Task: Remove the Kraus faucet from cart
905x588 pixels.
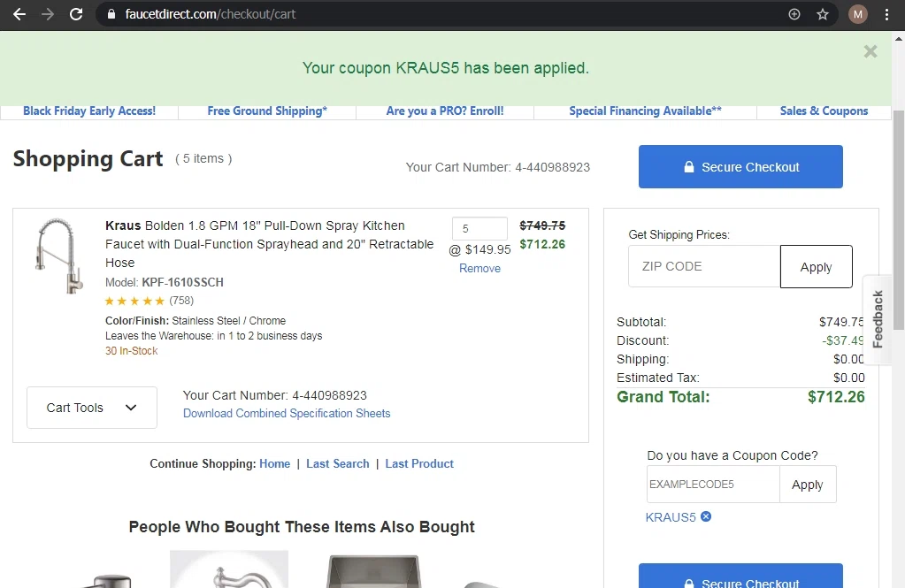Action: point(479,268)
